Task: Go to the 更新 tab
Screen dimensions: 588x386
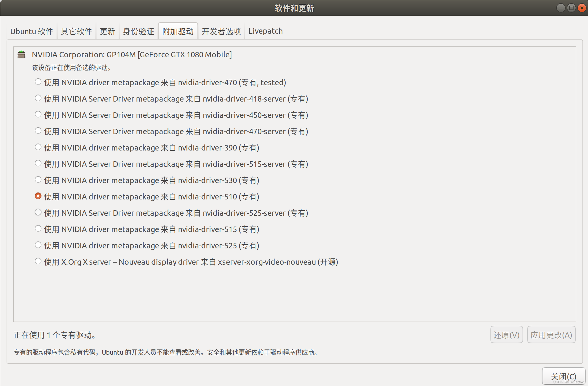Action: [107, 31]
